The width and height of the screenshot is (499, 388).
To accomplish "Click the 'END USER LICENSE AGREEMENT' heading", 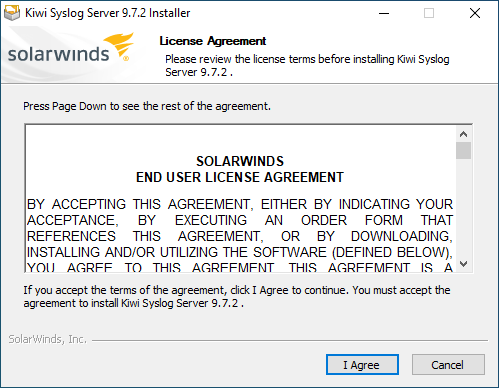I will (x=240, y=177).
